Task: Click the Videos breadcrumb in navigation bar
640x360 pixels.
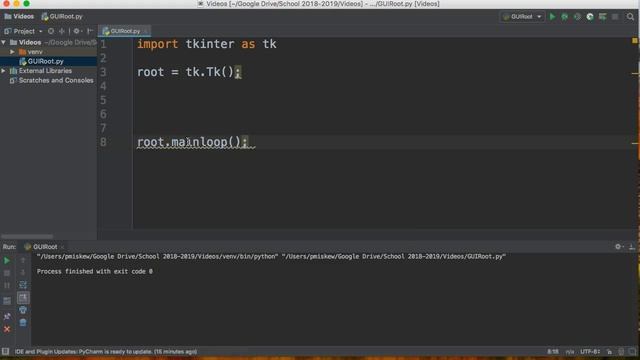Action: tap(19, 17)
